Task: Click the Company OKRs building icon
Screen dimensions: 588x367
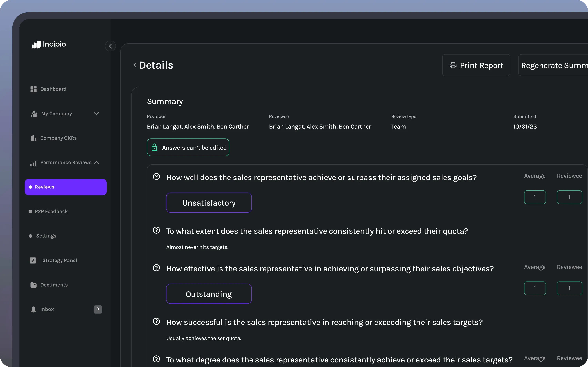Action: [34, 138]
